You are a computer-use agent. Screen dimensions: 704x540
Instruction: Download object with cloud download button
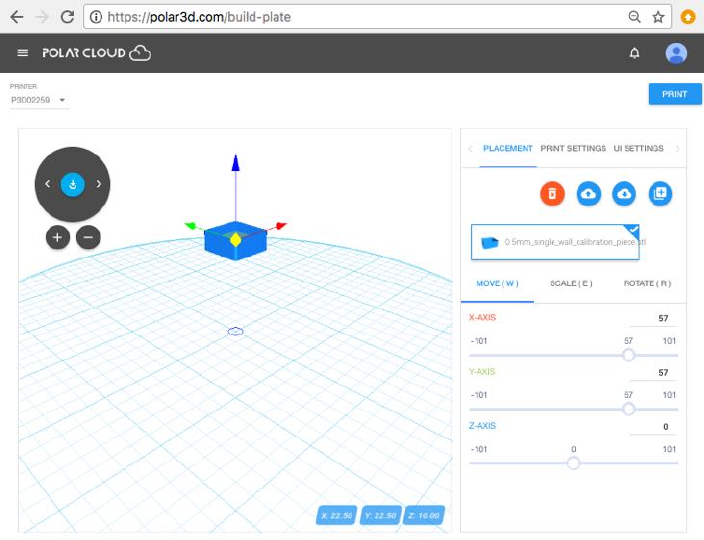(624, 194)
